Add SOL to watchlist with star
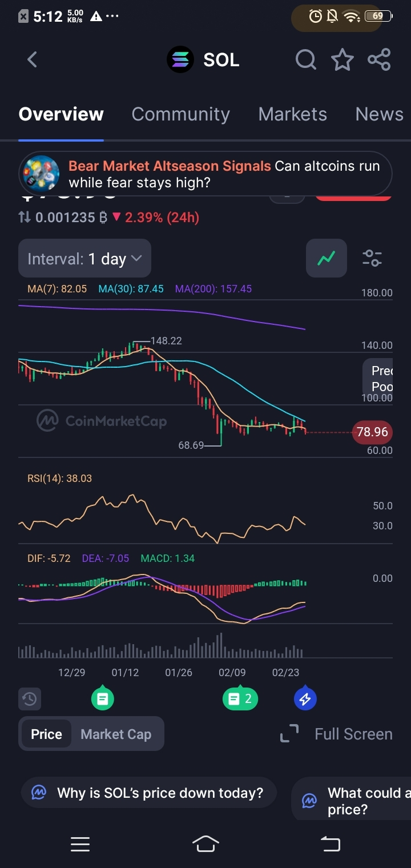 pos(342,59)
